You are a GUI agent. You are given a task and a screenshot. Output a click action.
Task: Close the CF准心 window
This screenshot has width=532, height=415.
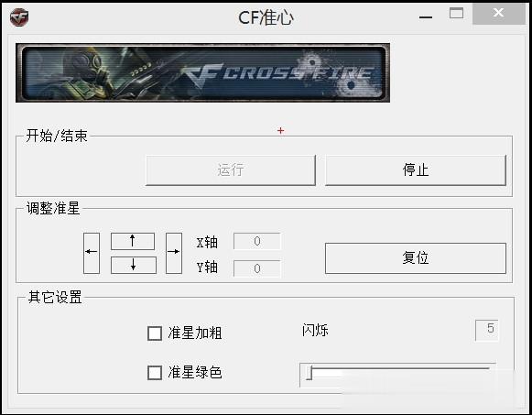[499, 13]
